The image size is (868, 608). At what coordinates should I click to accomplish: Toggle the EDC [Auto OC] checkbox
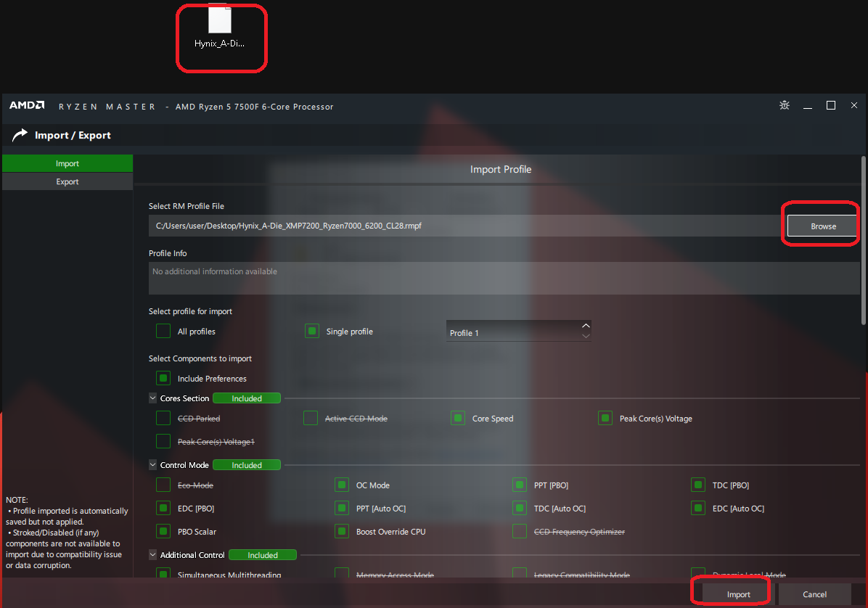[x=698, y=508]
